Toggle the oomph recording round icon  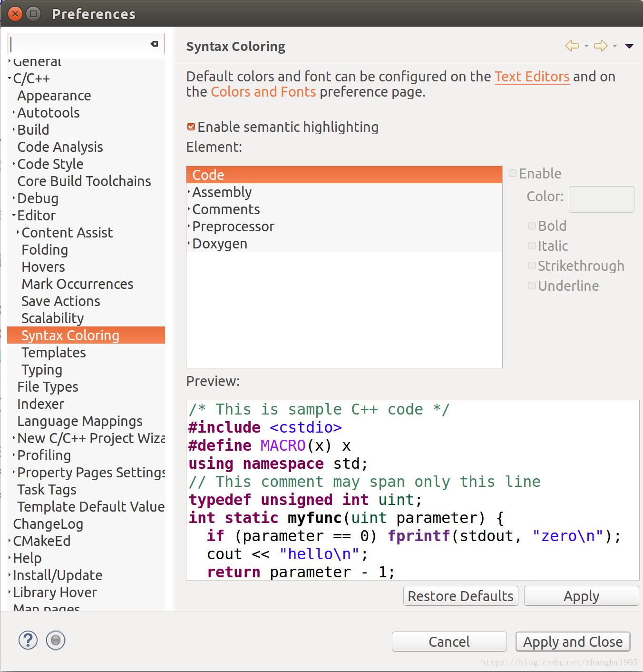pos(56,640)
